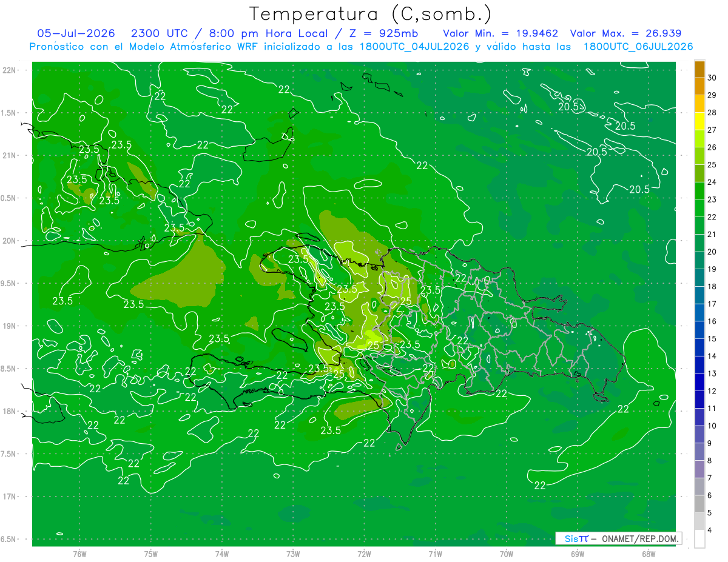
Task: Click the colorbar label "10"
Action: [712, 426]
